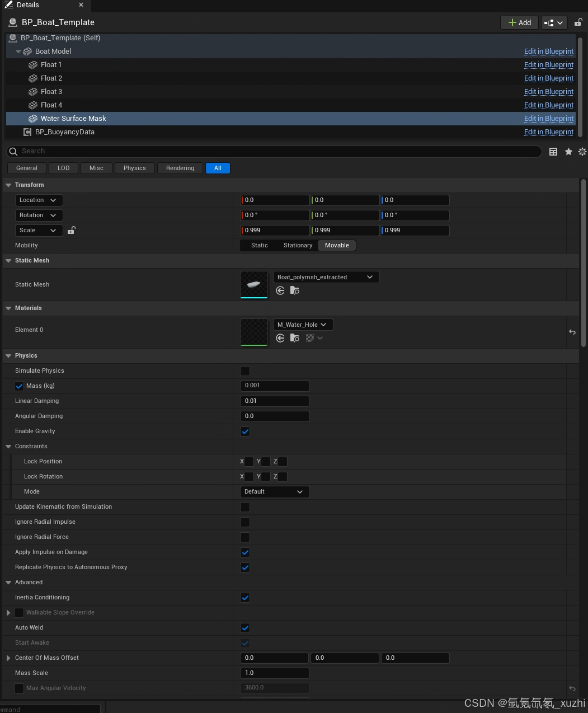
Task: Browse to Element 0 material in Content Browser
Action: click(x=295, y=338)
